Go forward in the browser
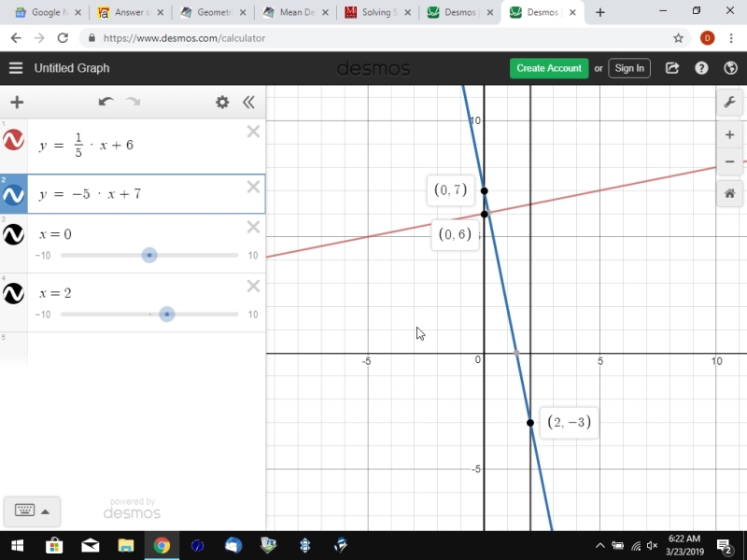 click(39, 38)
